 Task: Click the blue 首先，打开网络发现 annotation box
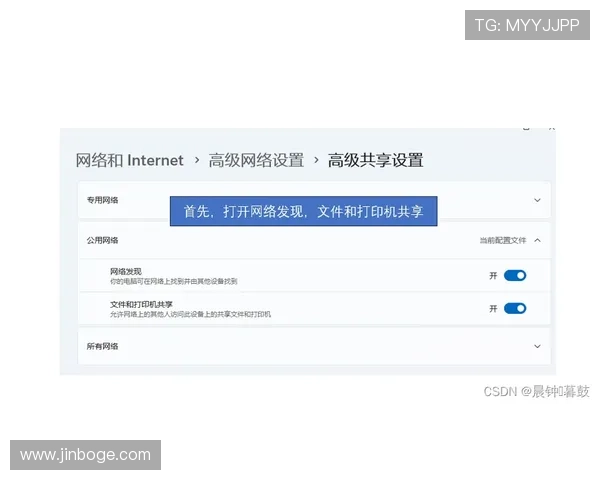click(x=303, y=211)
